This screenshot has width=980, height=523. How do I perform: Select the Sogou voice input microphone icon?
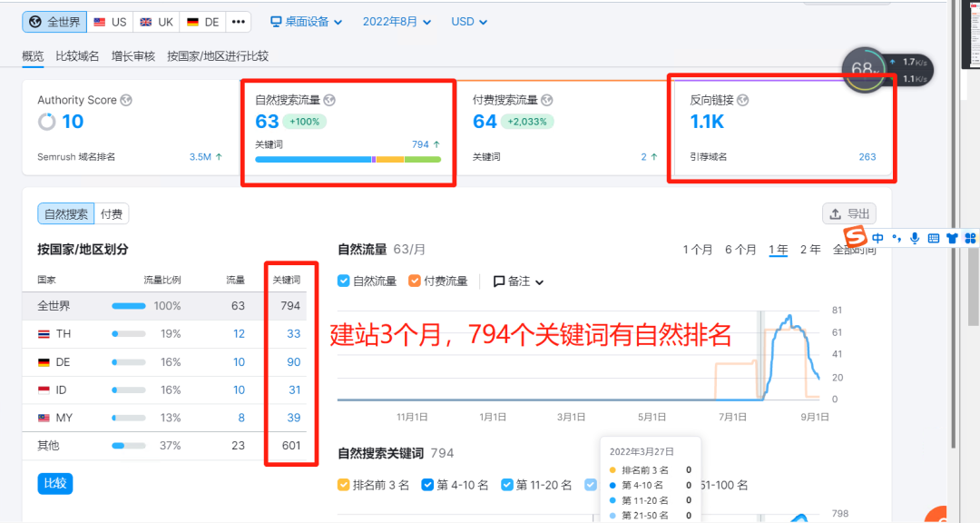point(916,239)
